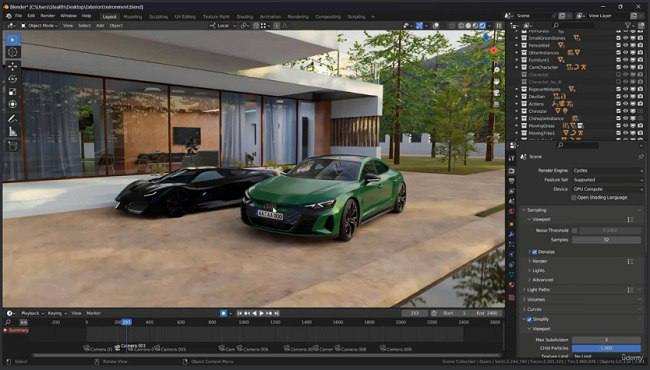Switch to the Shading workspace tab
Screen dimensions: 650x370
tap(245, 17)
